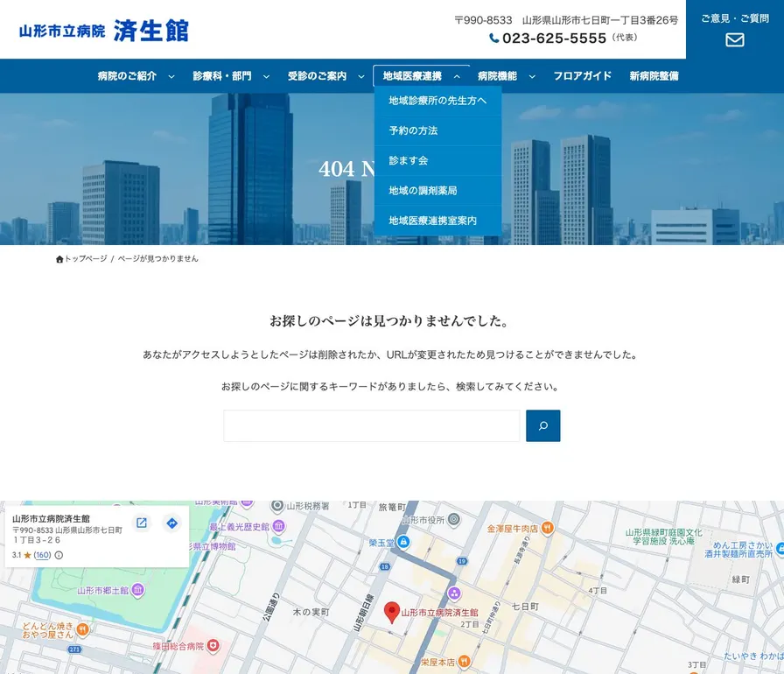Click 山形市立病院済生館 label on map

[x=439, y=613]
